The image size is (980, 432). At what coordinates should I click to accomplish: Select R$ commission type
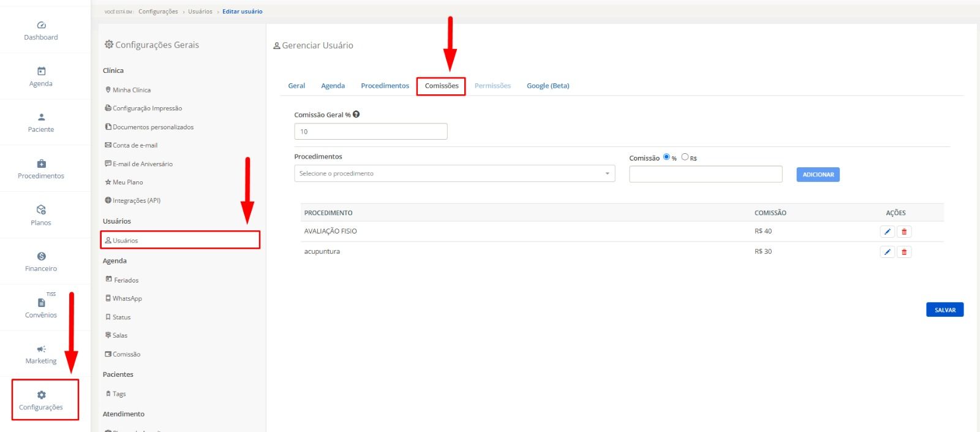coord(685,157)
